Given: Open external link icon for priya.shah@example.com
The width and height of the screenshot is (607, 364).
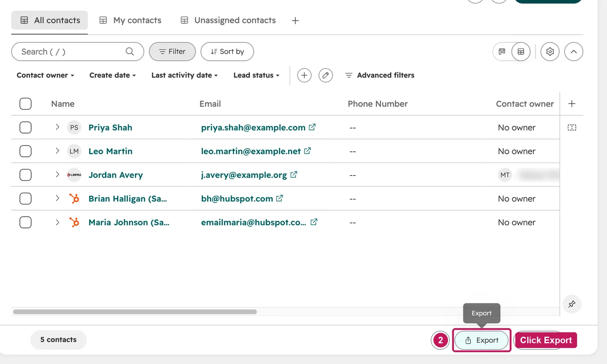Looking at the screenshot, I should click(312, 127).
